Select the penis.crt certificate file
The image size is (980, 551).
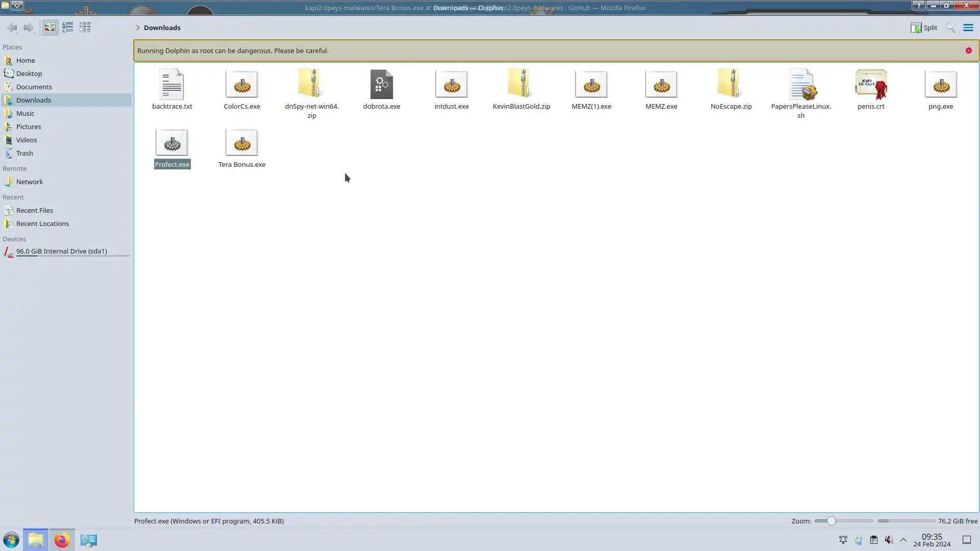(x=871, y=85)
